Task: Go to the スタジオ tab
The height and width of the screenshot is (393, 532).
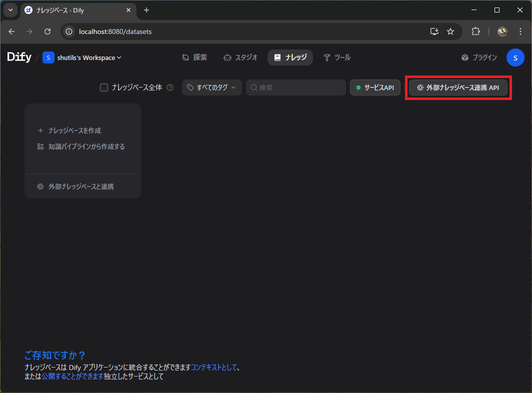Action: [240, 57]
